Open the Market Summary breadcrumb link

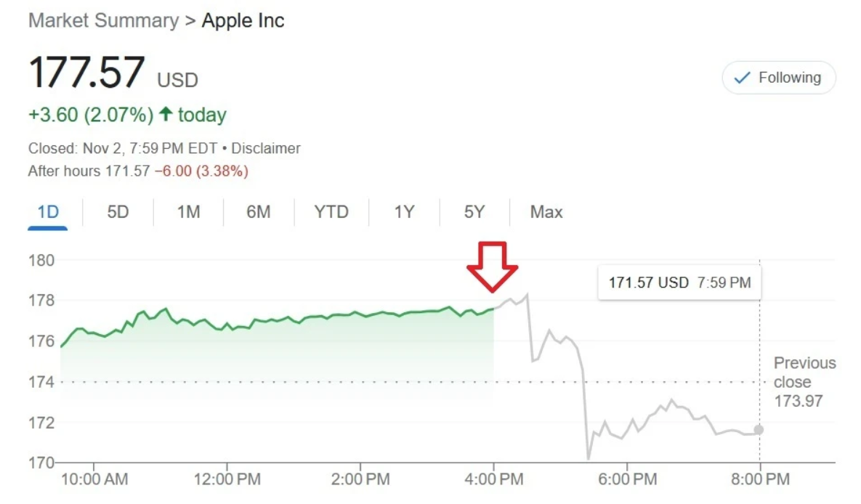pos(103,21)
